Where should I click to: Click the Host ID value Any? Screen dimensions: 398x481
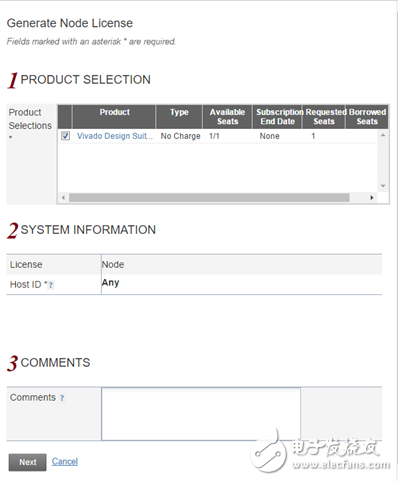tap(110, 283)
